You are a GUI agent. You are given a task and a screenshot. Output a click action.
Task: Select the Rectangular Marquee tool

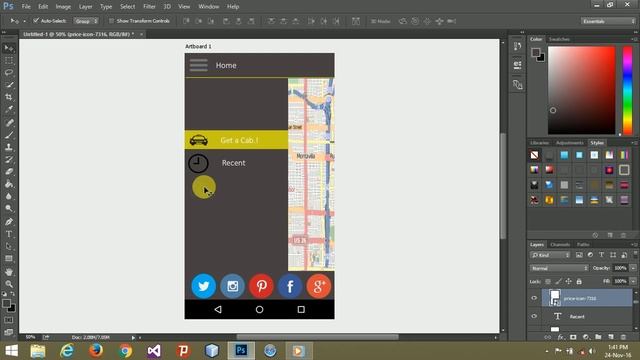pyautogui.click(x=9, y=60)
